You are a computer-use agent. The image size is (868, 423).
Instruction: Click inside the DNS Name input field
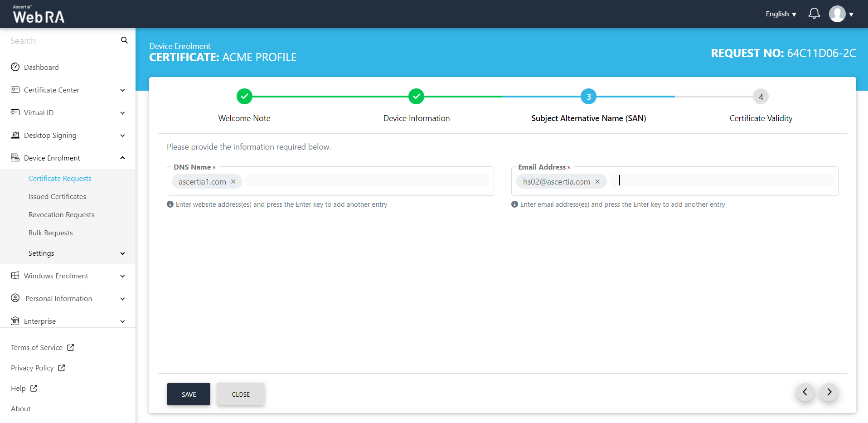(x=366, y=181)
